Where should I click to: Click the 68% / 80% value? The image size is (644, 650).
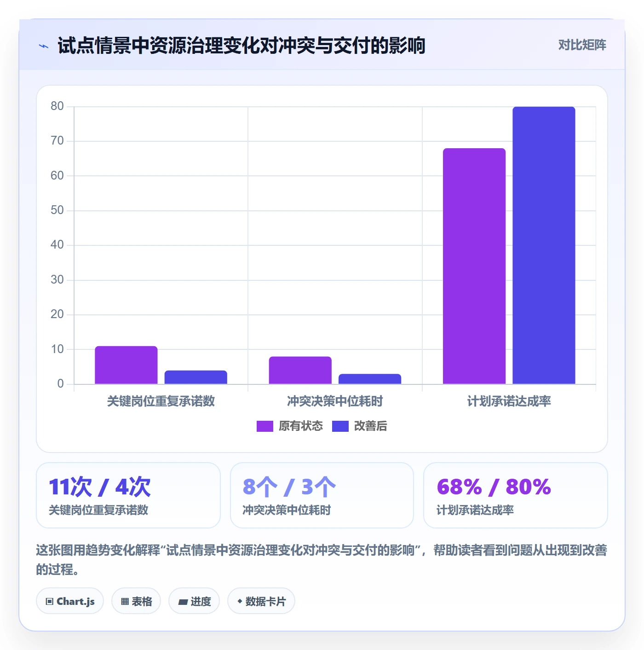pos(494,487)
